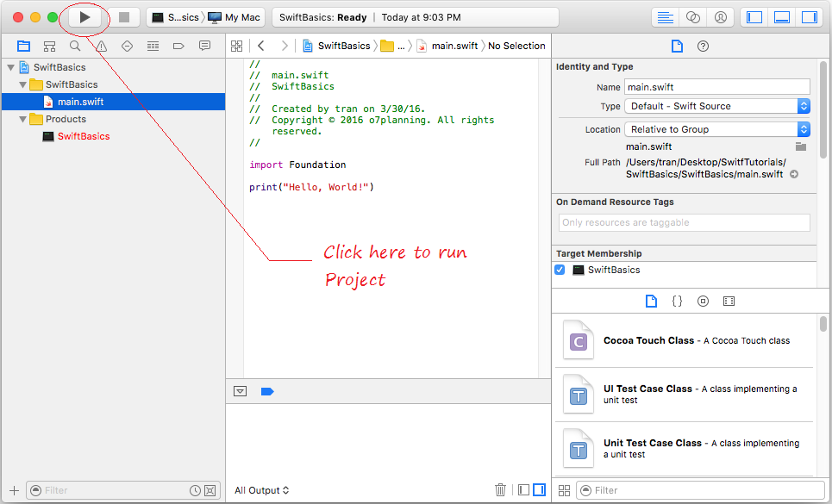Select the Unit Test Case Class template
Image resolution: width=832 pixels, height=504 pixels.
tap(685, 448)
